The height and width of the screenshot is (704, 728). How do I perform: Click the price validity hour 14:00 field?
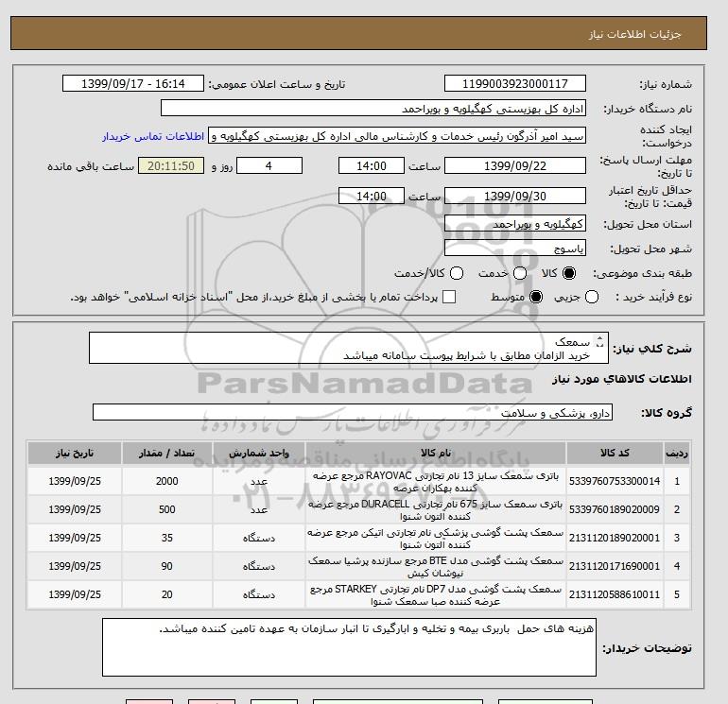coord(372,196)
